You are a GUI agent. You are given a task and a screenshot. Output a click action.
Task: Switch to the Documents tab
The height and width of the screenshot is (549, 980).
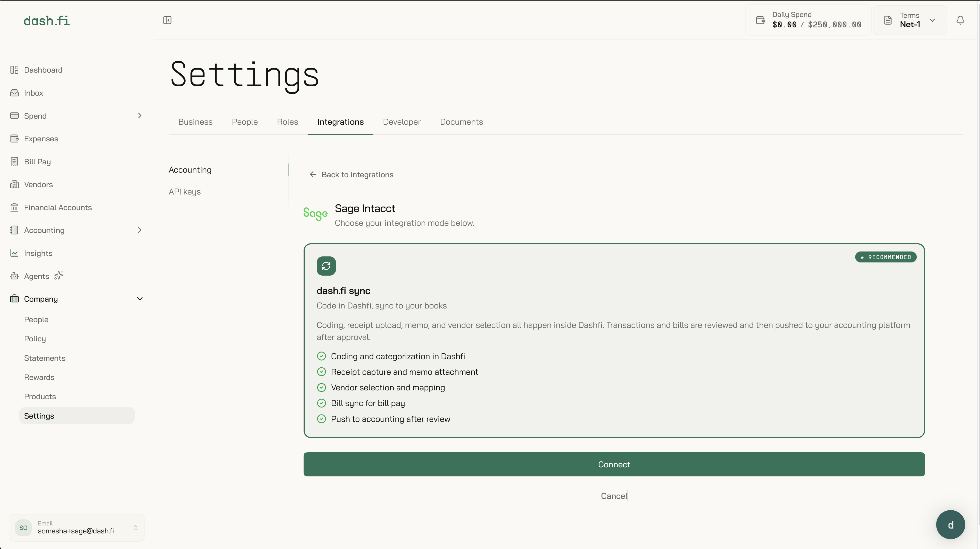(462, 122)
